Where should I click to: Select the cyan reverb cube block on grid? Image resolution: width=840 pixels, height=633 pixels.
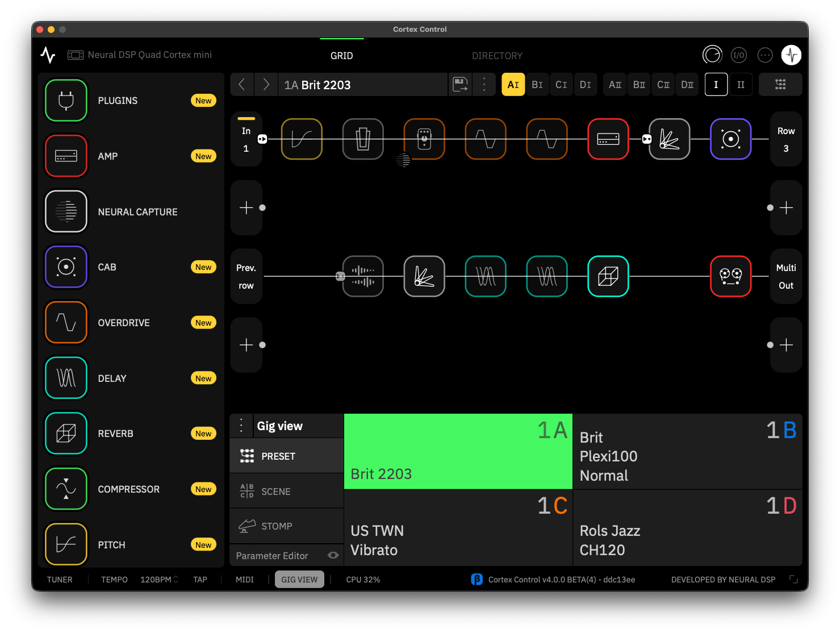click(x=608, y=277)
